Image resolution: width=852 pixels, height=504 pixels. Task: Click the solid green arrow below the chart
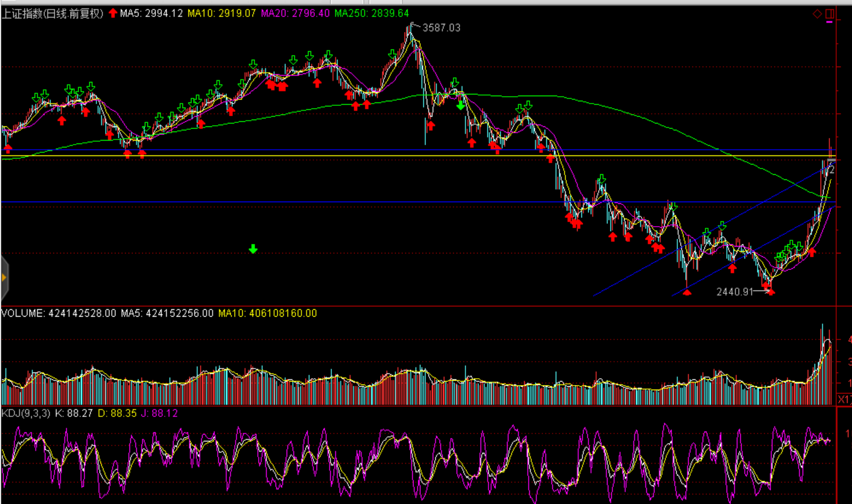pos(253,249)
